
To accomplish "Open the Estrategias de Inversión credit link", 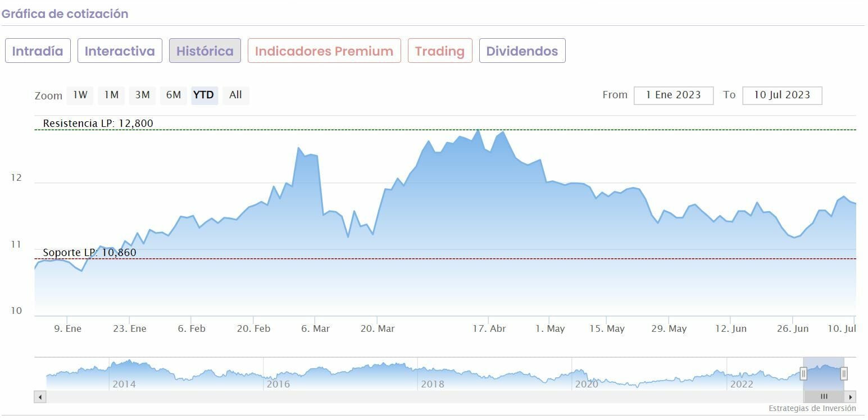I will pos(812,408).
